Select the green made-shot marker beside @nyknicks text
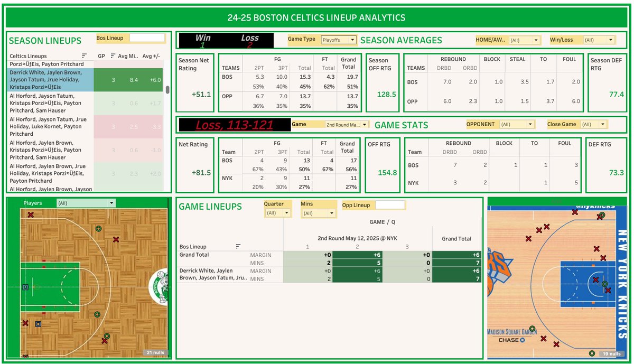This screenshot has width=634, height=364. pos(602,216)
